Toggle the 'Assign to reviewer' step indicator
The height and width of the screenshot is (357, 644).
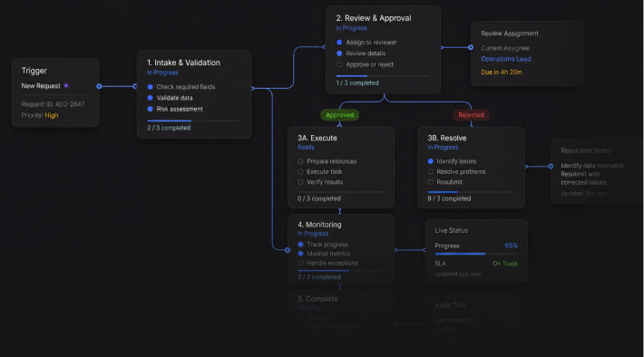pos(339,43)
